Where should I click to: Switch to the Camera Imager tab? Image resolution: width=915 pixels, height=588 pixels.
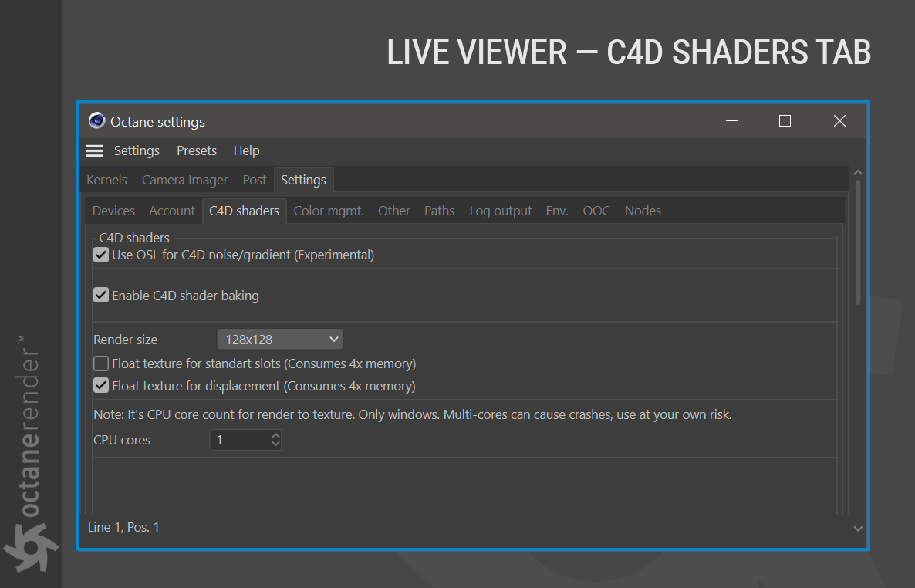click(x=184, y=180)
